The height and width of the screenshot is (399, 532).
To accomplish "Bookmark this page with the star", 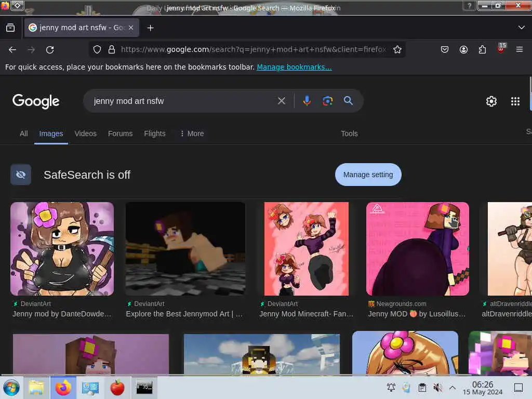I will (x=397, y=49).
